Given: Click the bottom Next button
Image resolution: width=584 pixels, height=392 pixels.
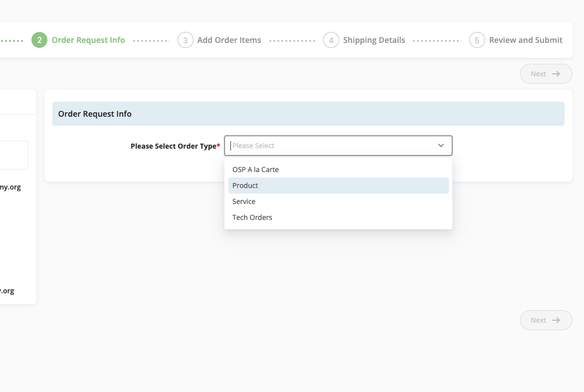Looking at the screenshot, I should click(x=546, y=320).
